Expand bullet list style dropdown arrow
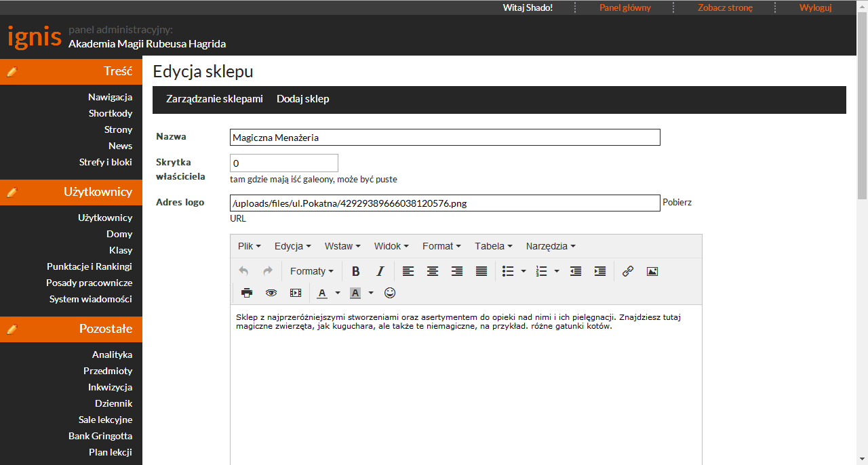 tap(524, 271)
